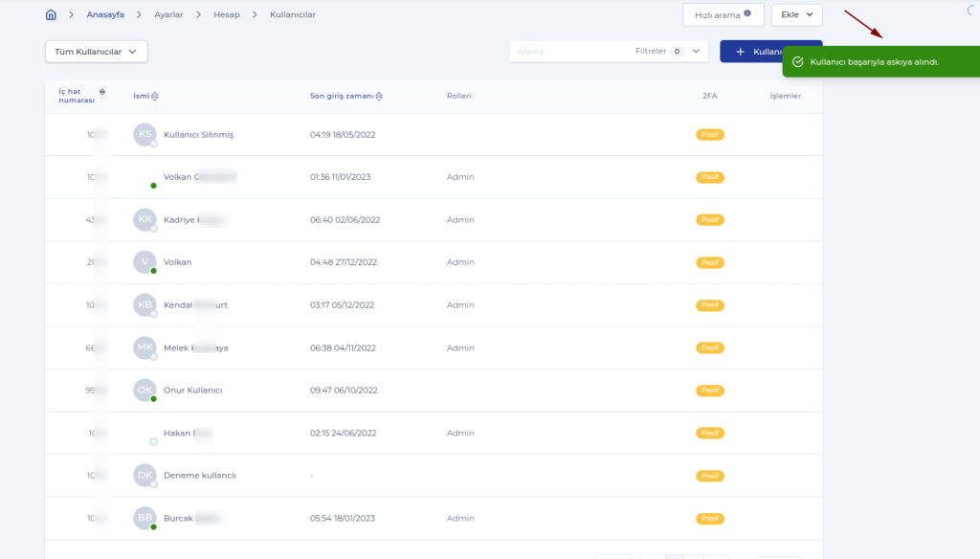Click success check icon in notification
980x559 pixels.
(798, 62)
